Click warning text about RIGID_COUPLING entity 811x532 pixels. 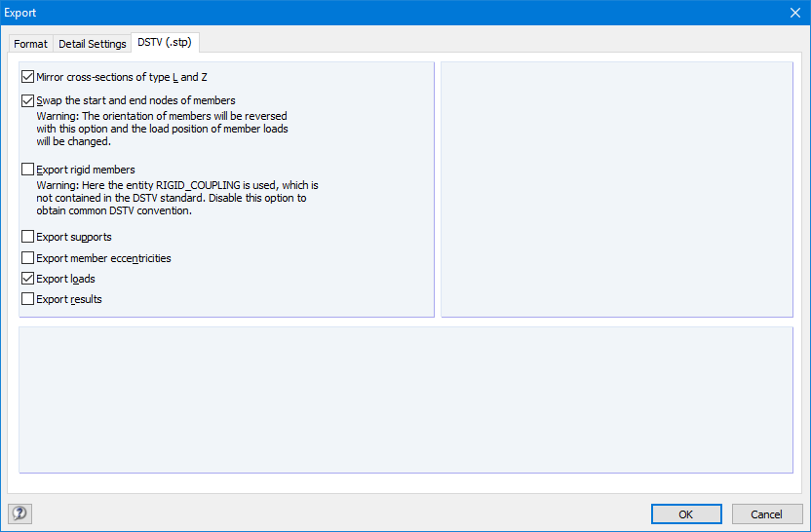pos(177,198)
